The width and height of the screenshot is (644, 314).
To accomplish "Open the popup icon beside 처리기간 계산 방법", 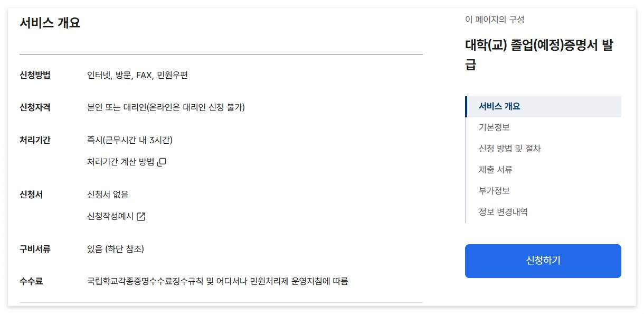I will [x=161, y=162].
